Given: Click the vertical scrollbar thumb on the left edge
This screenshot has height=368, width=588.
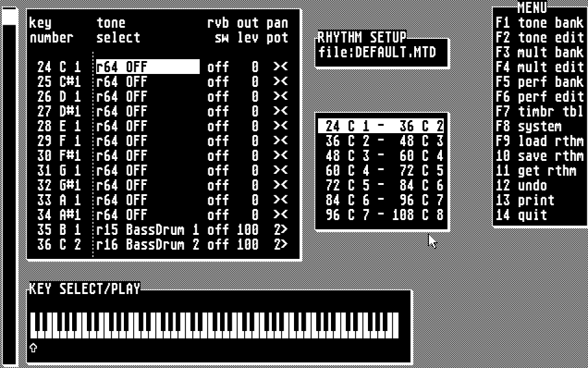Looking at the screenshot, I should pyautogui.click(x=9, y=17).
